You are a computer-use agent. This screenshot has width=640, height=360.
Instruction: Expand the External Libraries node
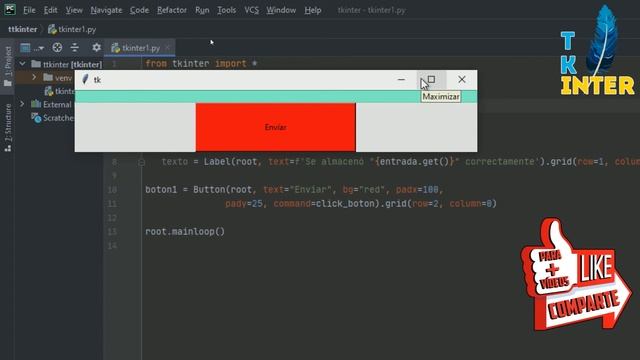tap(22, 104)
